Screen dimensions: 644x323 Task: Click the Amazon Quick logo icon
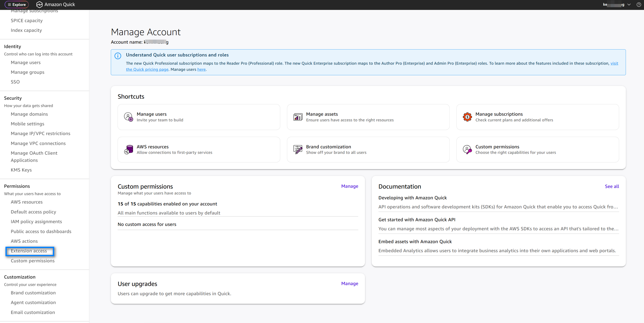[39, 5]
